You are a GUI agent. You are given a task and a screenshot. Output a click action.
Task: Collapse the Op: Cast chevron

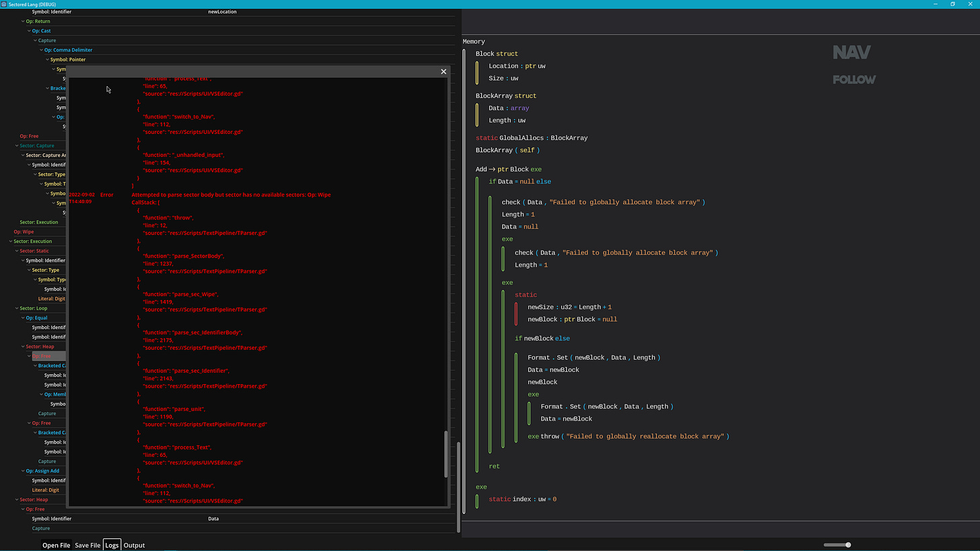29,31
